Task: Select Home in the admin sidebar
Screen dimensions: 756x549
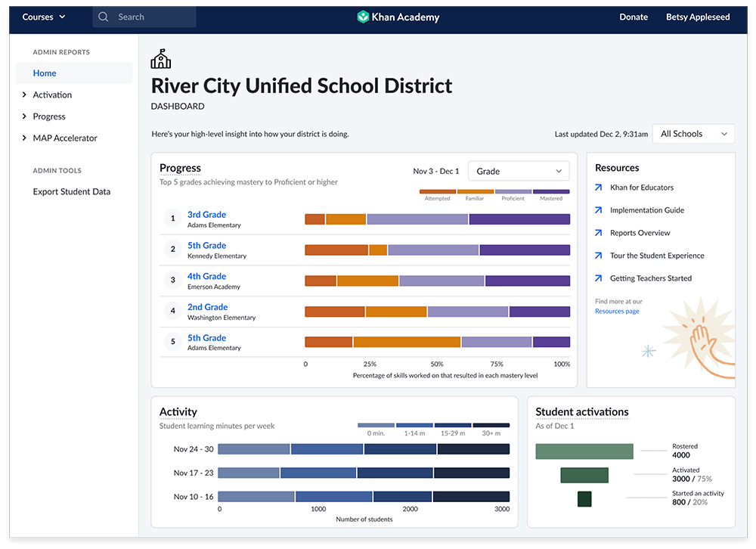Action: pos(45,73)
